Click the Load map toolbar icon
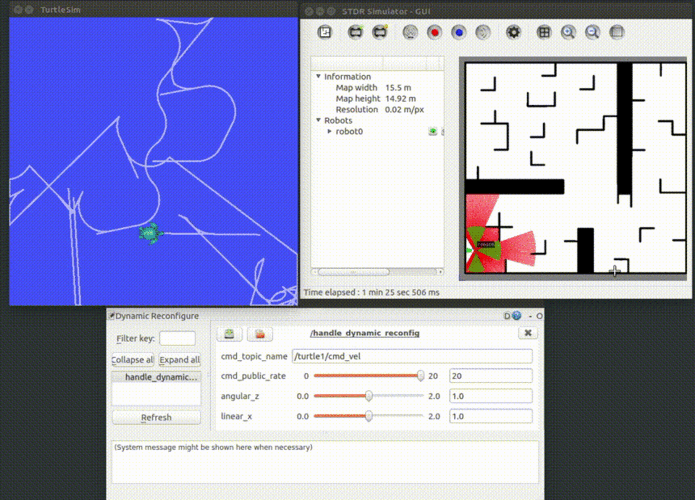This screenshot has height=500, width=695. pos(325,32)
